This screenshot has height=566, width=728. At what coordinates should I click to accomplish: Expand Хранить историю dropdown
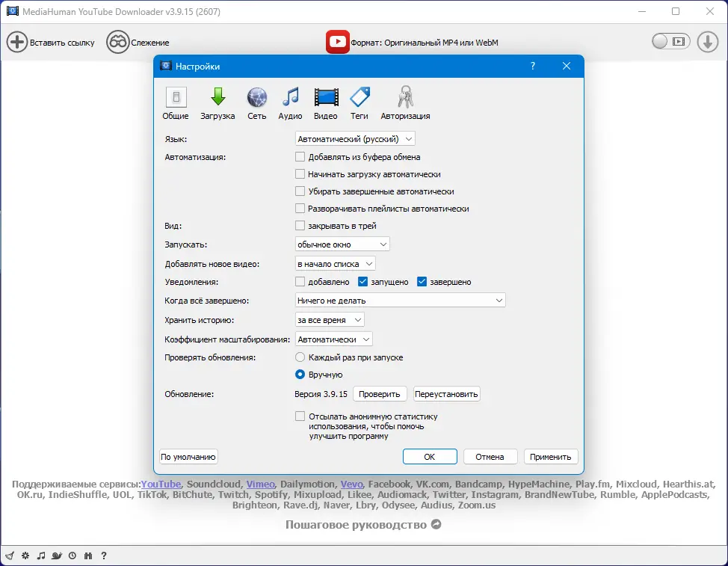pos(330,320)
